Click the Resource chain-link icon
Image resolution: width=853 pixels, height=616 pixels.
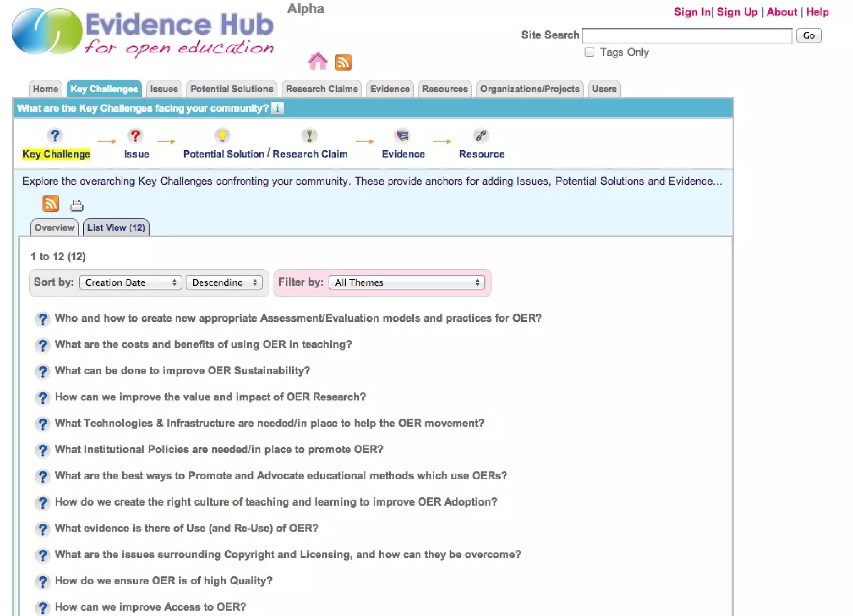click(x=481, y=136)
